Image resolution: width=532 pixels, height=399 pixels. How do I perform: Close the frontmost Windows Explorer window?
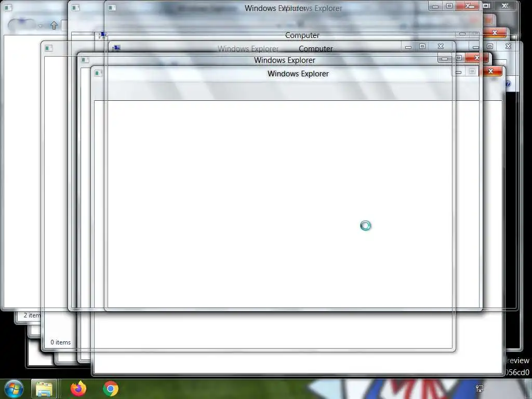(490, 71)
